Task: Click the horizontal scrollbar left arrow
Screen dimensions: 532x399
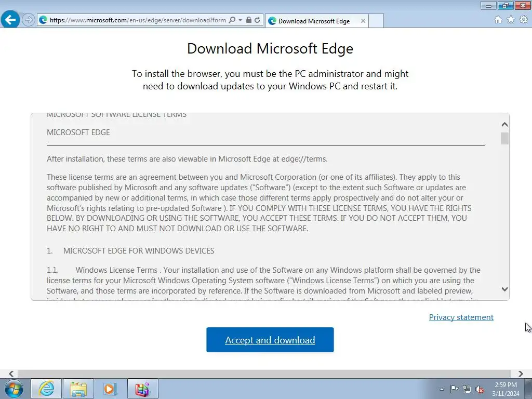Action: click(11, 374)
